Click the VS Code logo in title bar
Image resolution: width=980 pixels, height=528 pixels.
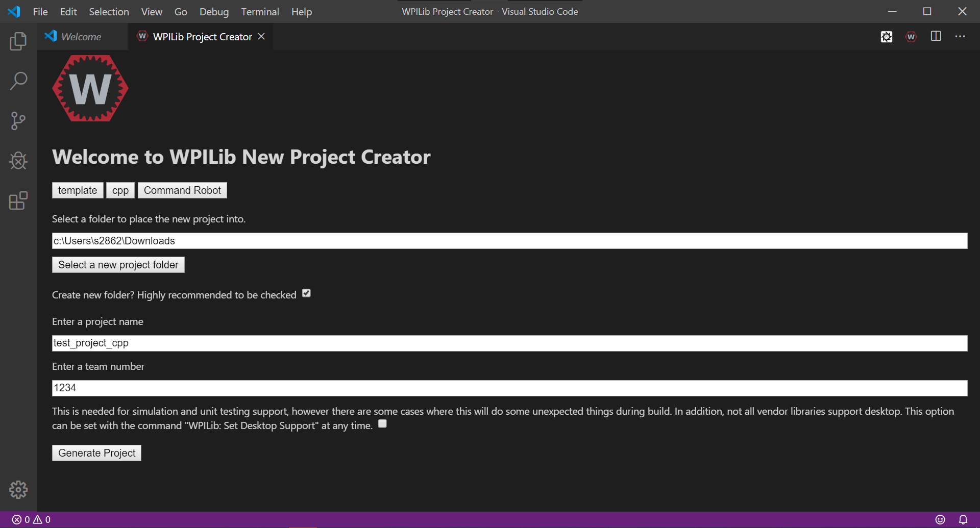point(14,11)
